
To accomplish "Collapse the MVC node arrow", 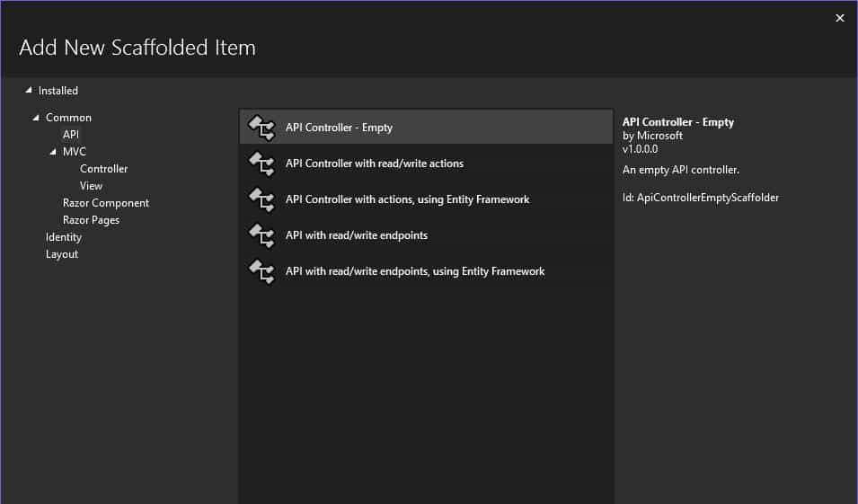I will 52,152.
